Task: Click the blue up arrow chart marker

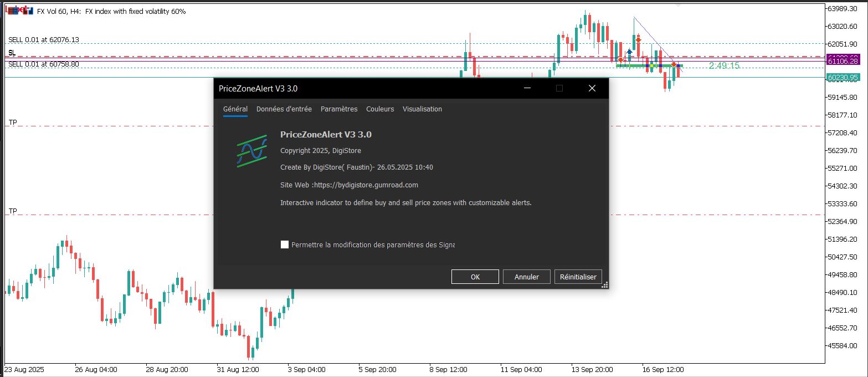Action: [630, 52]
